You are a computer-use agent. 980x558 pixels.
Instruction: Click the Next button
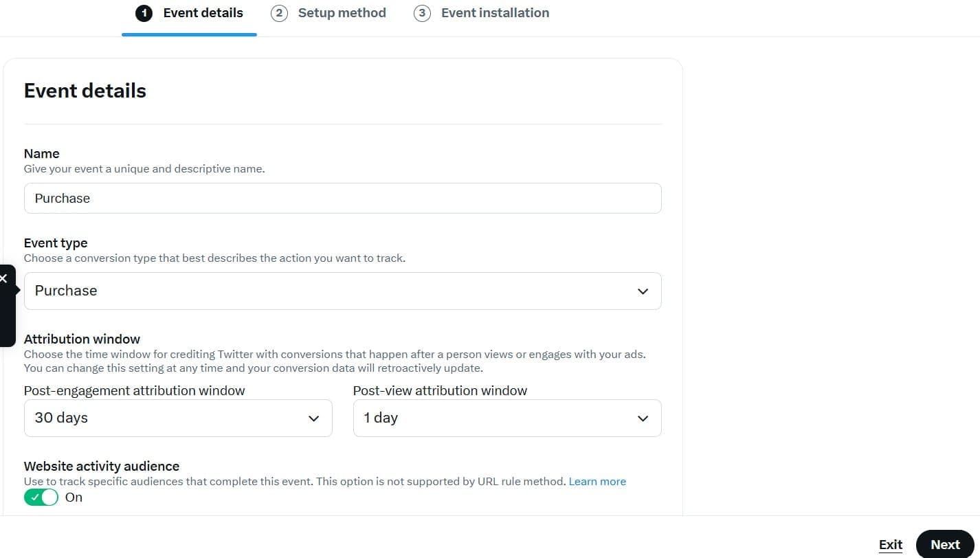[945, 544]
